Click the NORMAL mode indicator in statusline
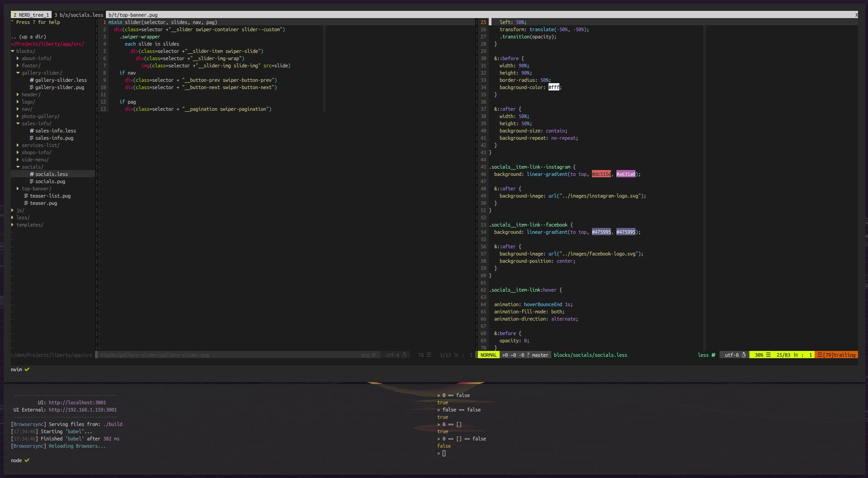 pos(488,355)
